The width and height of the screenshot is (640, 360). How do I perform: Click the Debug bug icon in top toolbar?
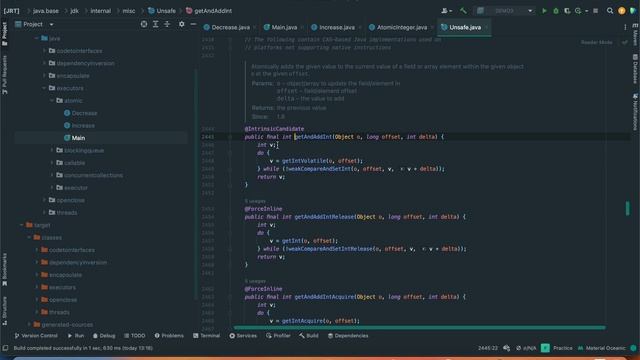[x=556, y=11]
